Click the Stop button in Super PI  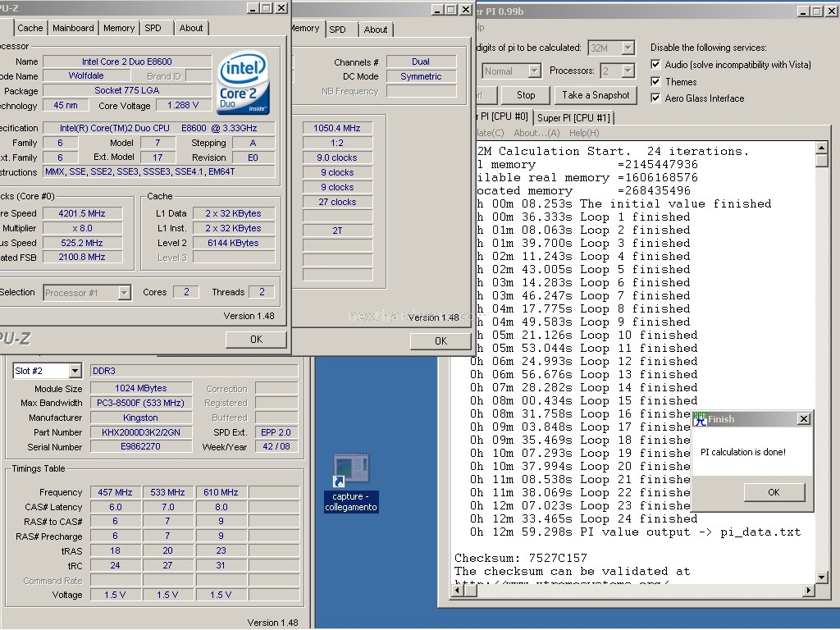coord(526,95)
